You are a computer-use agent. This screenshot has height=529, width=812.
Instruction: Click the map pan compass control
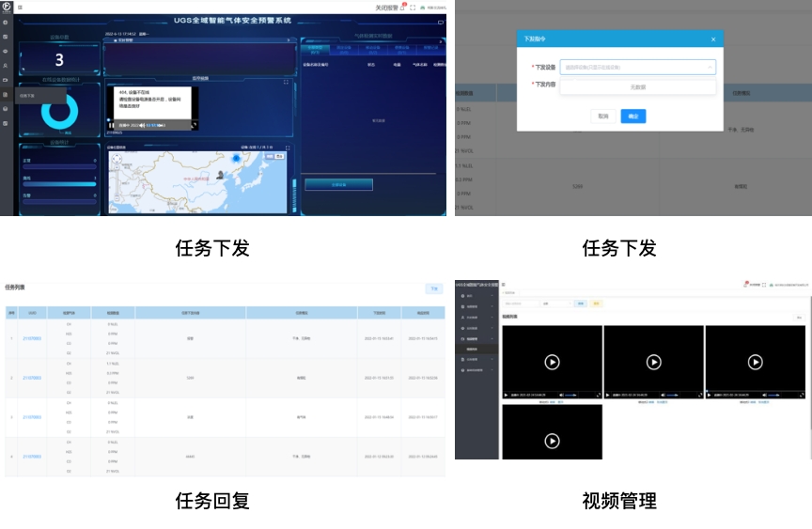[117, 159]
